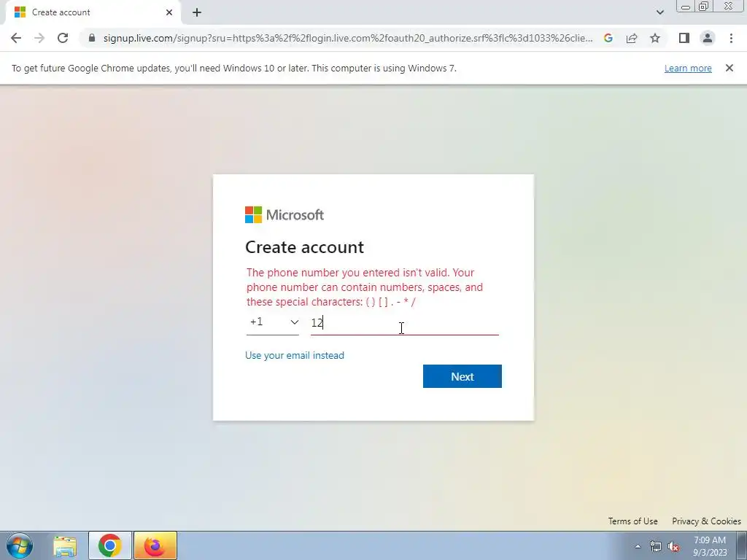Click the Create account heading
Screen dimensions: 747x560
[304, 247]
